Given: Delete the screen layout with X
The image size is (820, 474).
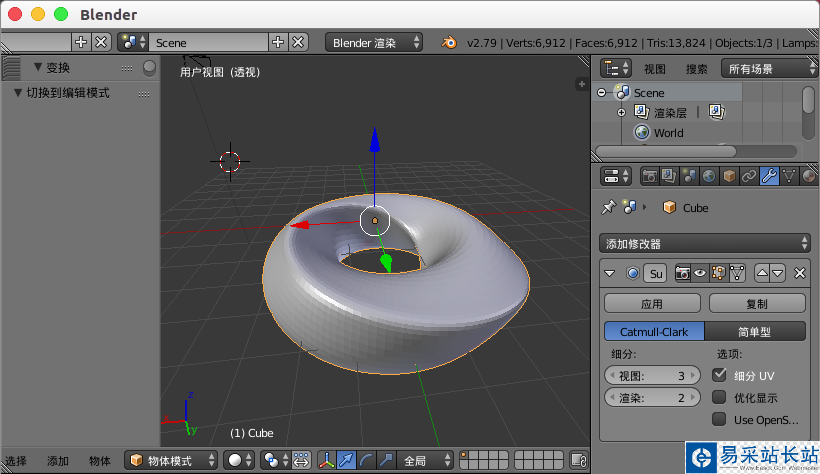Looking at the screenshot, I should (101, 42).
